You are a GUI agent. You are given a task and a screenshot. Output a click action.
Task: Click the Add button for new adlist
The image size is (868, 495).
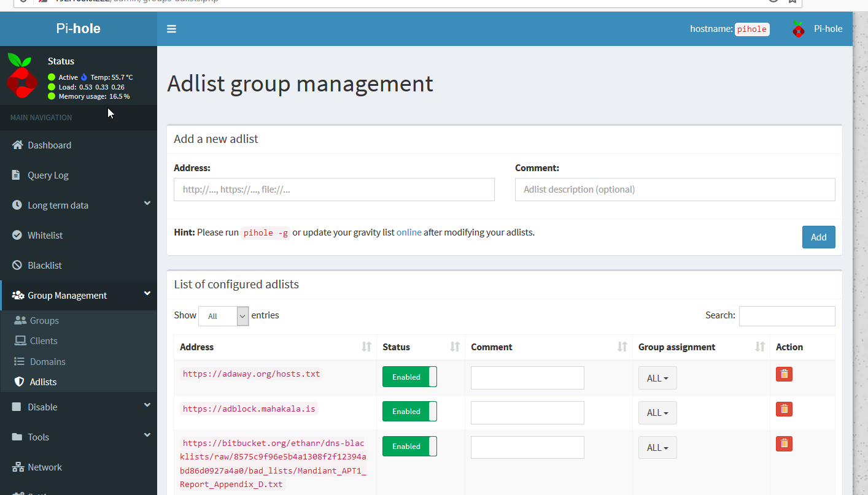point(819,237)
